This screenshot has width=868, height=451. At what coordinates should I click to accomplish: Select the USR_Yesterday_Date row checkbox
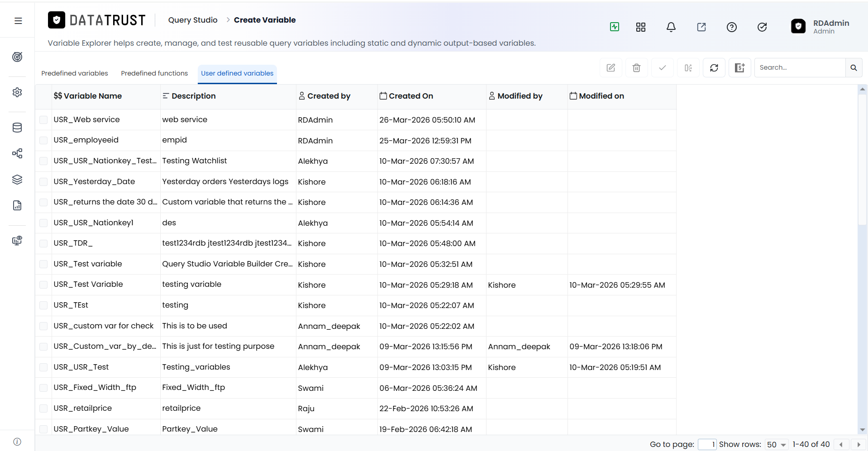(43, 182)
